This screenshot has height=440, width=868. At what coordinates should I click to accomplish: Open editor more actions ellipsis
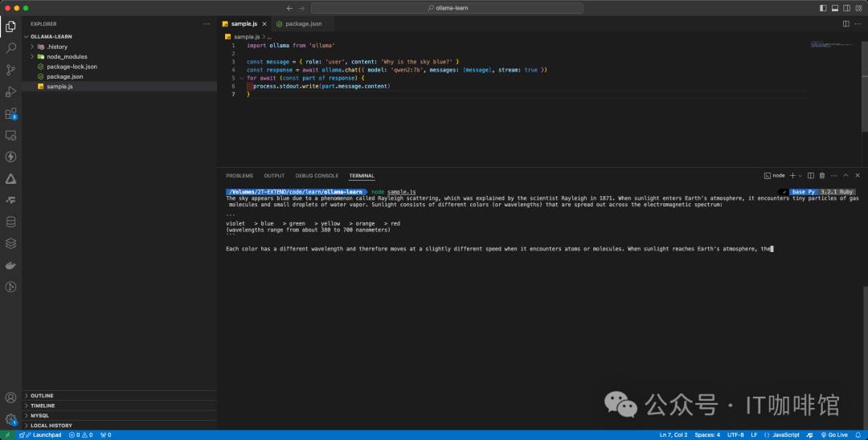[858, 24]
